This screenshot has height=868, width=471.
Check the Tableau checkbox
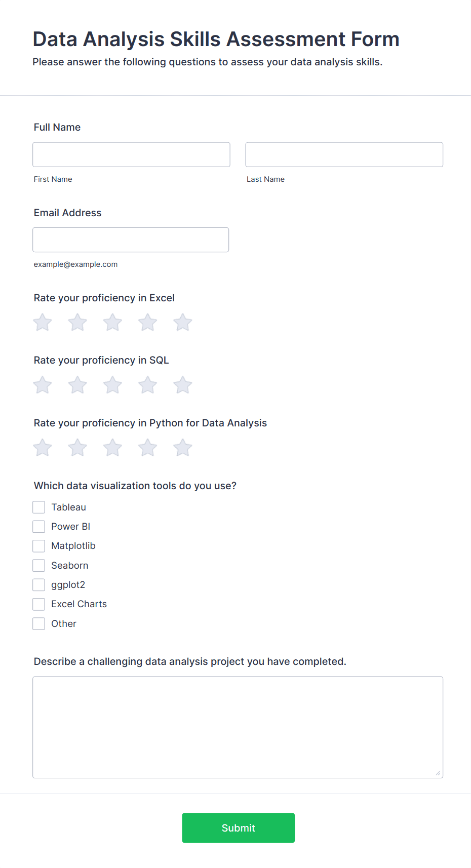pyautogui.click(x=38, y=507)
